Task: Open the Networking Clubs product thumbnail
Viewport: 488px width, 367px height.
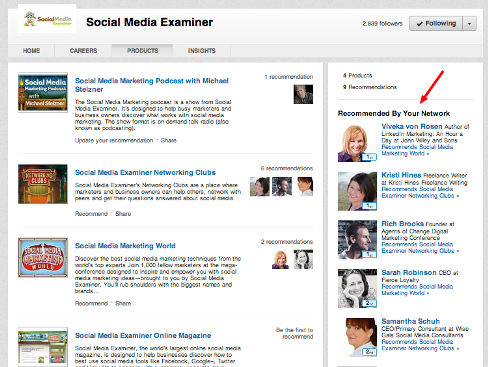Action: (x=43, y=184)
